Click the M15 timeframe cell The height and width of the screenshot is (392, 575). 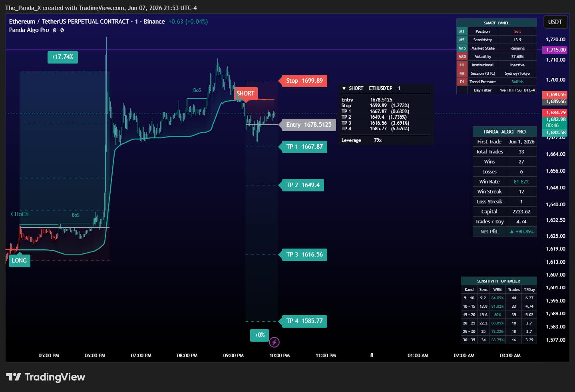click(462, 48)
